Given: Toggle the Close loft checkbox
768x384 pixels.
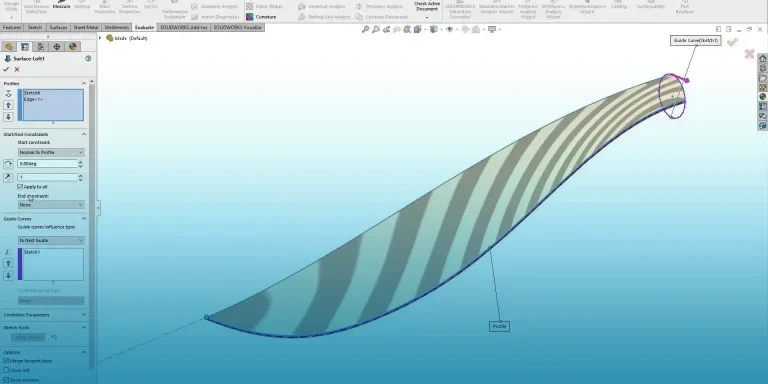Looking at the screenshot, I should point(6,371).
